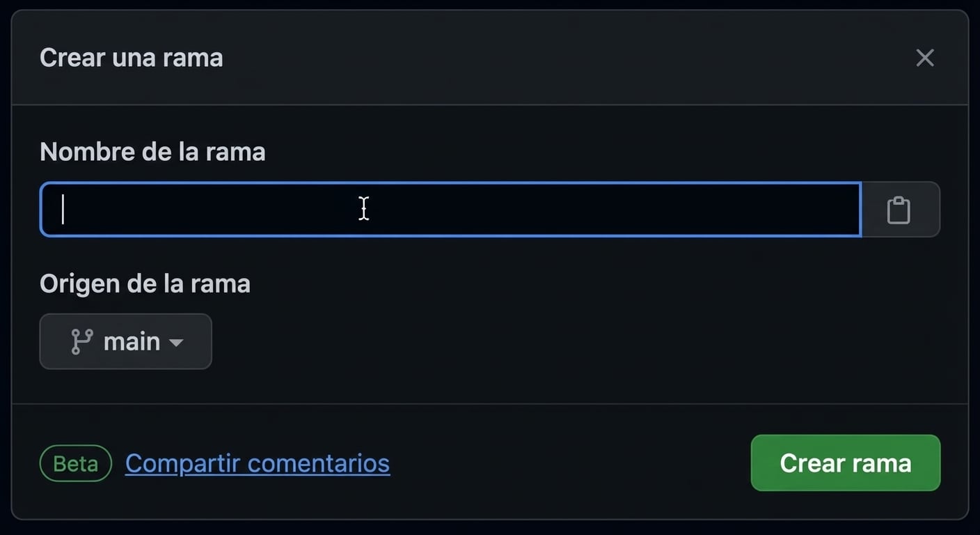The height and width of the screenshot is (535, 980).
Task: Select the copy-to-clipboard icon beside the input
Action: pyautogui.click(x=899, y=209)
